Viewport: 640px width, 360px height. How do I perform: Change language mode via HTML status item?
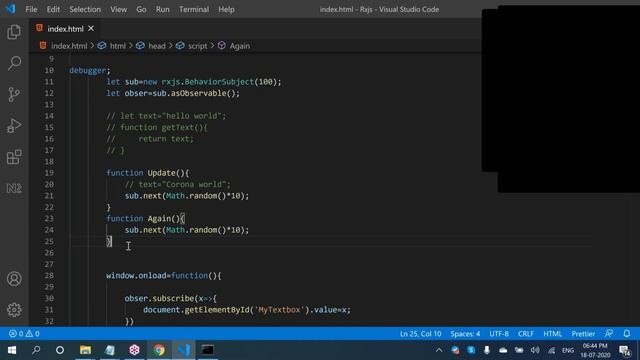click(552, 333)
